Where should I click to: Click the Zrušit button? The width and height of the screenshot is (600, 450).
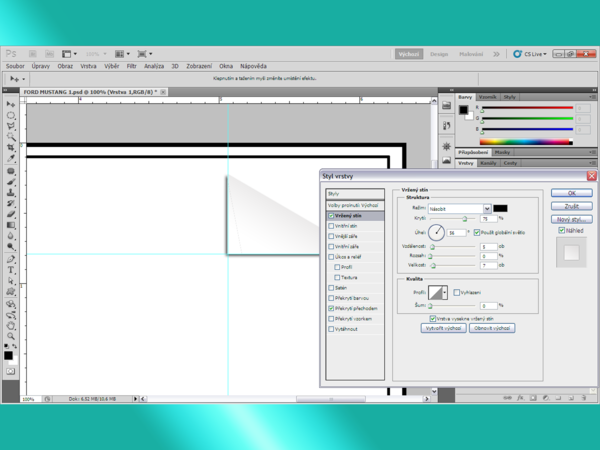571,205
